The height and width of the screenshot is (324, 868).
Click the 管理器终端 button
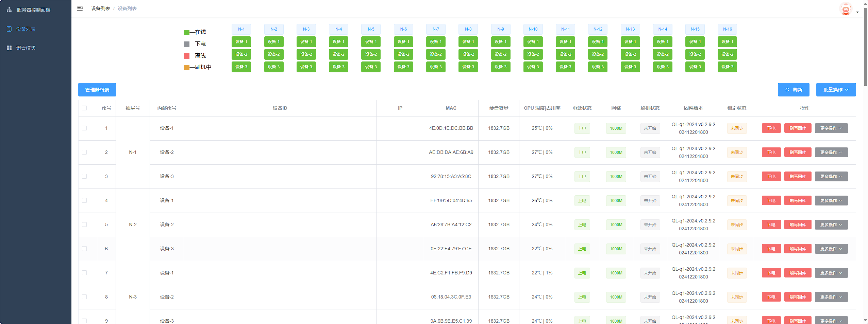coord(97,90)
